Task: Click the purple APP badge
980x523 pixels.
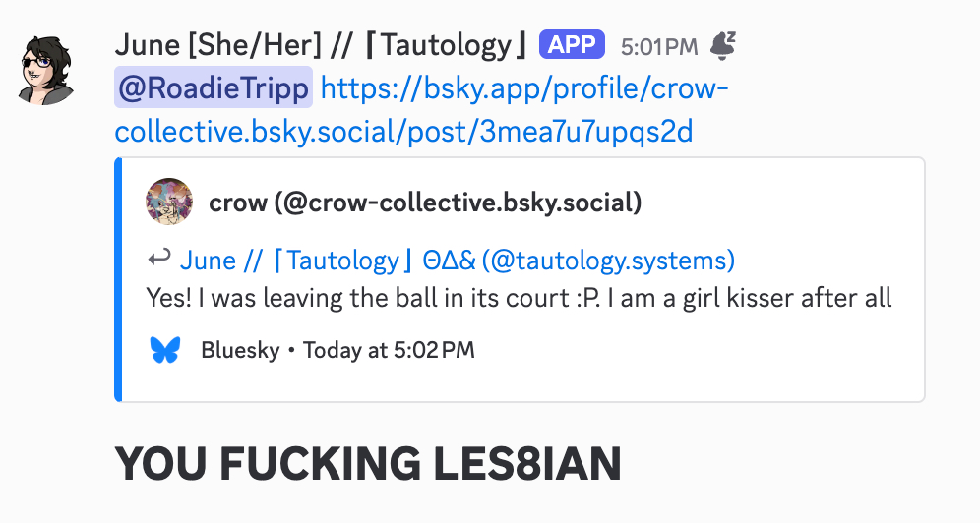Action: (572, 45)
